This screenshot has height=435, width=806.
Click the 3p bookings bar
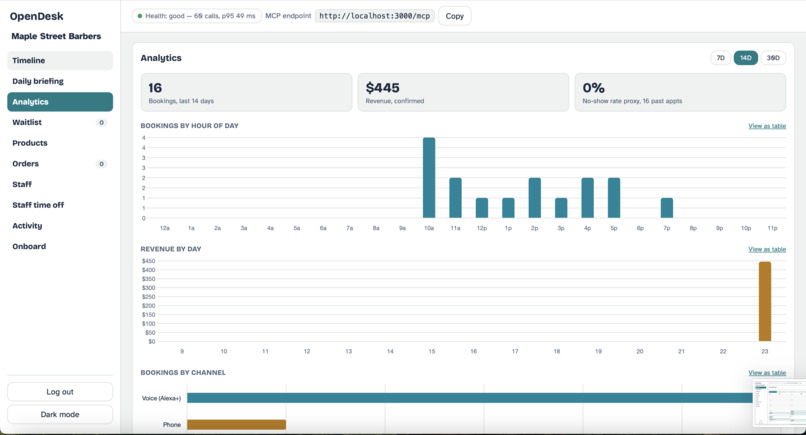coord(561,208)
